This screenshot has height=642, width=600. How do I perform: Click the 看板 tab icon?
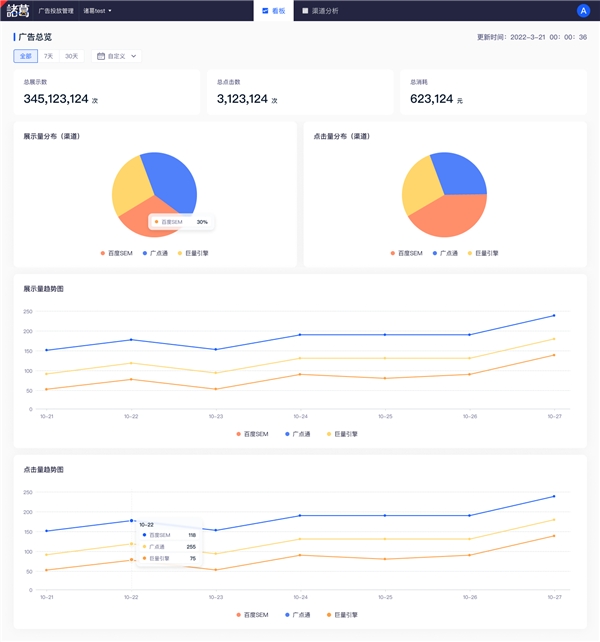coord(265,11)
